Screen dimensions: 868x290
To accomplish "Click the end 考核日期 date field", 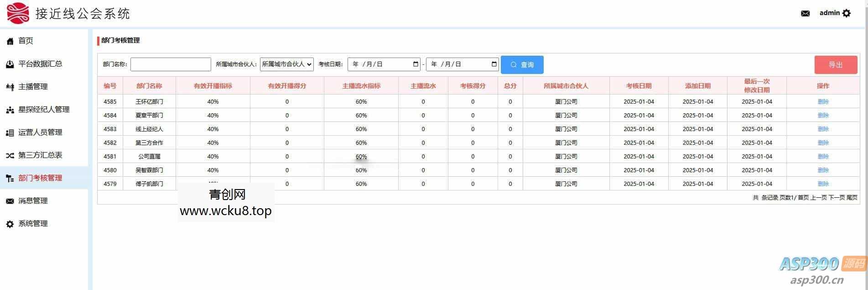I will [x=463, y=64].
